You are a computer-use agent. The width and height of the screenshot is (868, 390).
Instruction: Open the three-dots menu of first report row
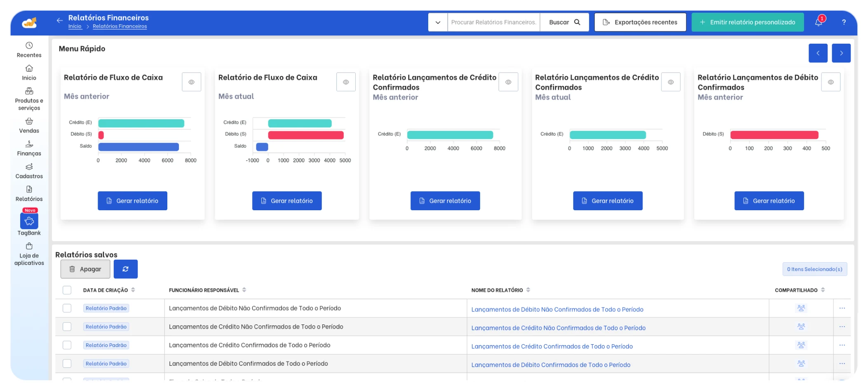[842, 308]
